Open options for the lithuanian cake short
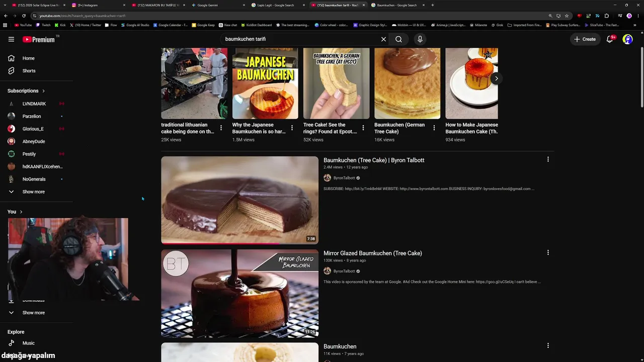Screen dimensions: 644x362 point(221,128)
